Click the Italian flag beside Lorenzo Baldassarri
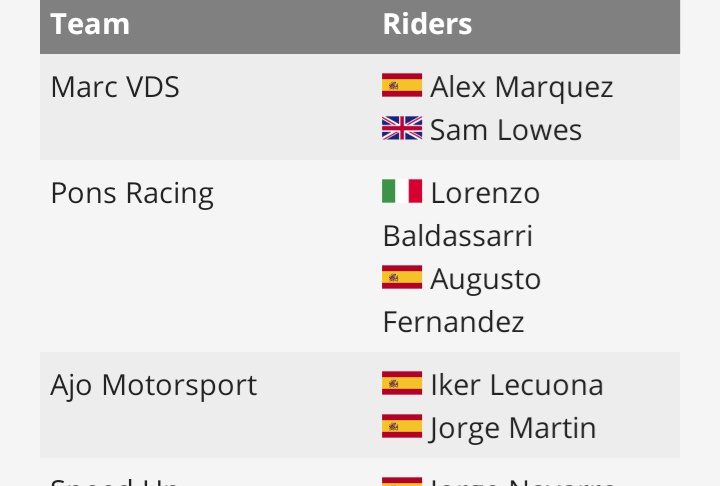Image resolution: width=720 pixels, height=486 pixels. pyautogui.click(x=401, y=191)
